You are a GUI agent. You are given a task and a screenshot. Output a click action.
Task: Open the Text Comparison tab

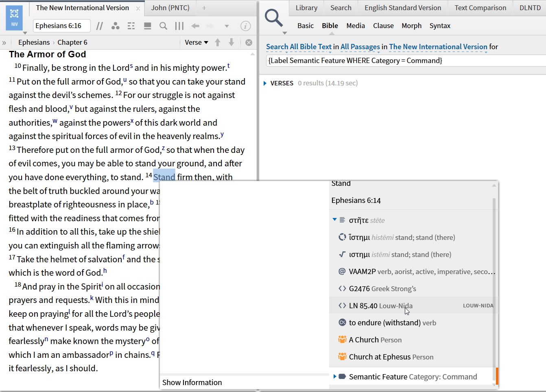point(480,8)
